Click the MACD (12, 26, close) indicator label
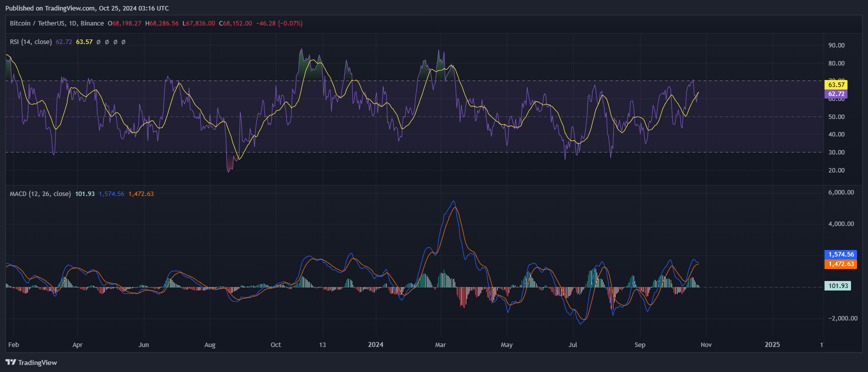The image size is (868, 372). tap(40, 194)
